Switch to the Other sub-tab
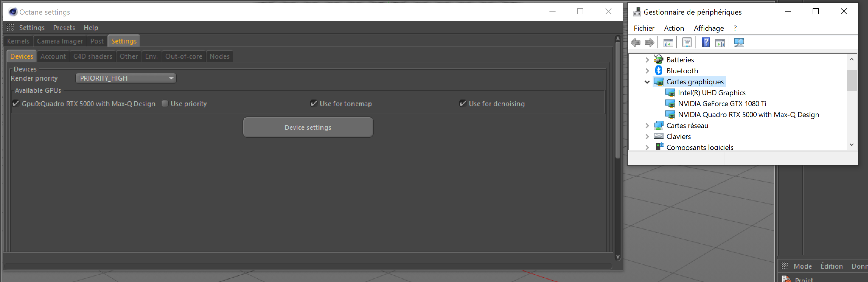 coord(129,56)
